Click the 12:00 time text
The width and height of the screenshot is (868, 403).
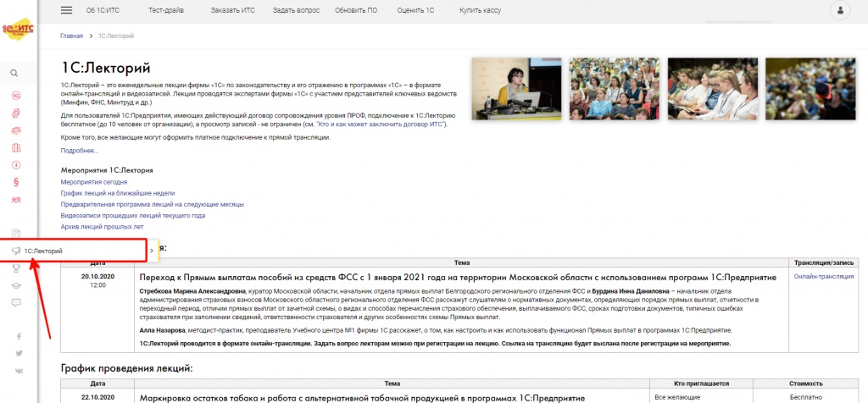97,286
